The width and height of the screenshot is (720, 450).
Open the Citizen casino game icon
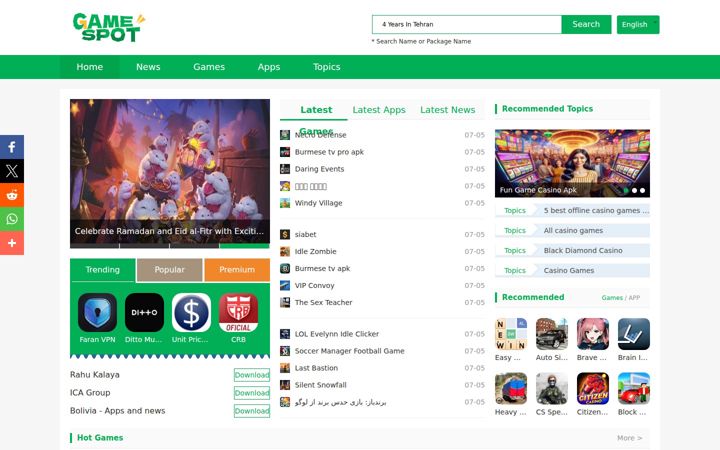593,388
